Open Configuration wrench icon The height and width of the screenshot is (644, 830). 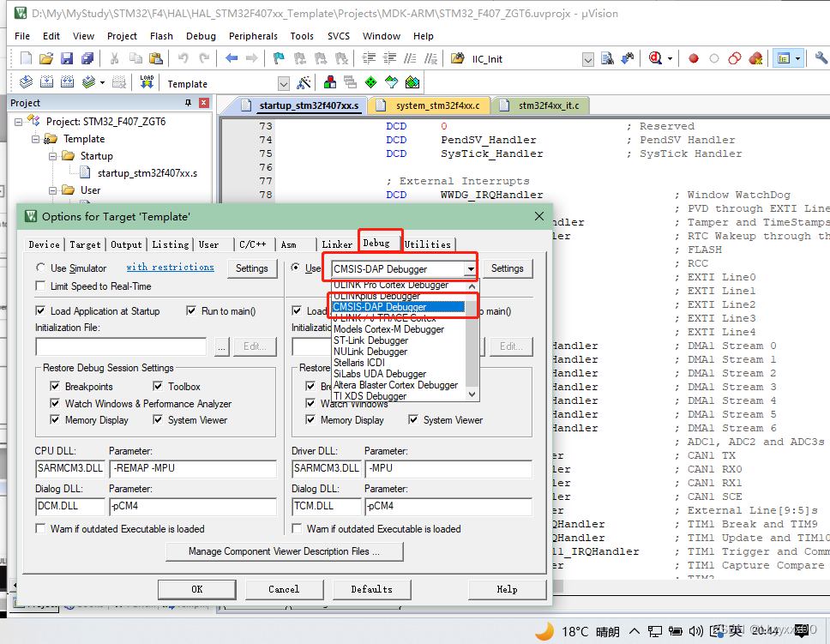[x=821, y=58]
